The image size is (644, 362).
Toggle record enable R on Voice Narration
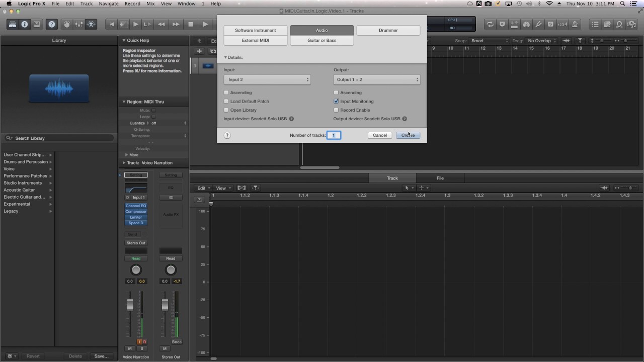[144, 342]
